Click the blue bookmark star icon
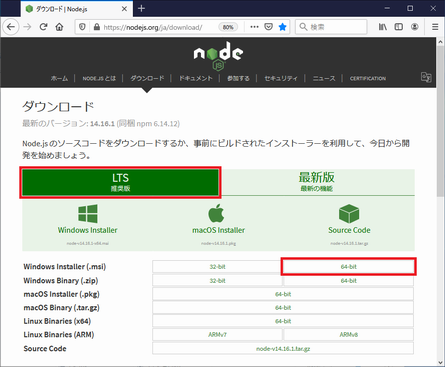The height and width of the screenshot is (367, 445). [x=282, y=27]
